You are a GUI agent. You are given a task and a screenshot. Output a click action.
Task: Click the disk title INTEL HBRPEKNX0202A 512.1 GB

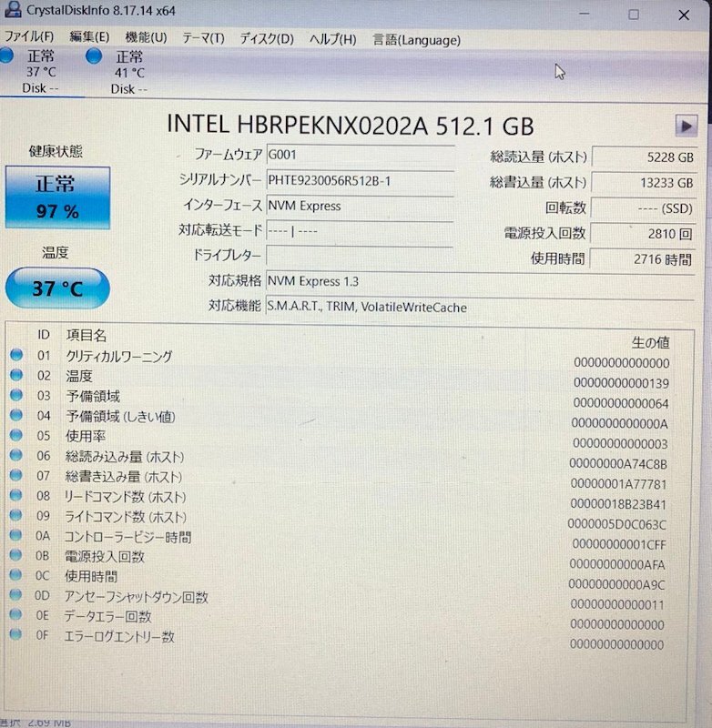(x=351, y=125)
